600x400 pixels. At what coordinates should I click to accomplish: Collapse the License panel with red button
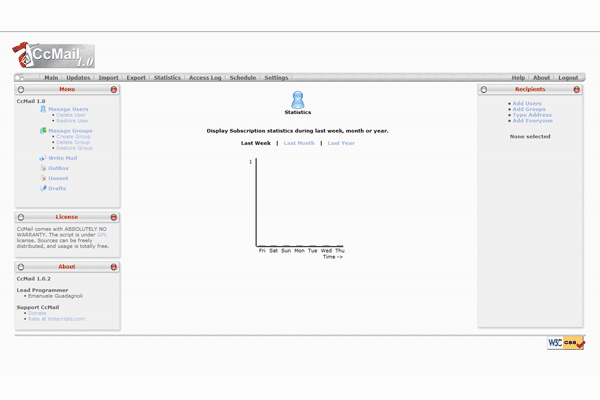pyautogui.click(x=114, y=216)
